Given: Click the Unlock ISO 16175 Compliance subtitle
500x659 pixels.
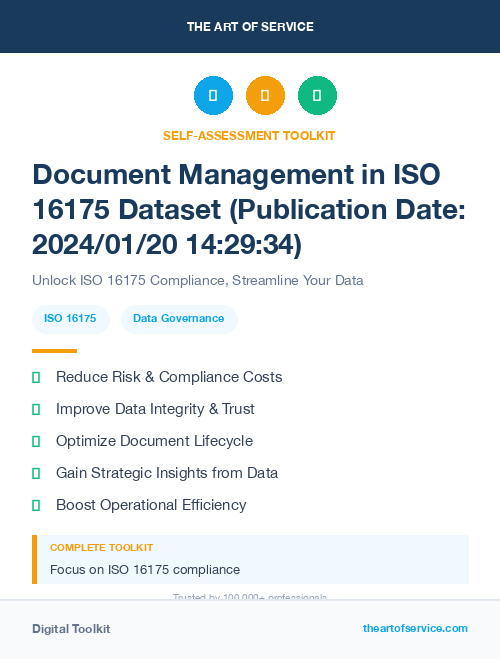Looking at the screenshot, I should pos(197,280).
